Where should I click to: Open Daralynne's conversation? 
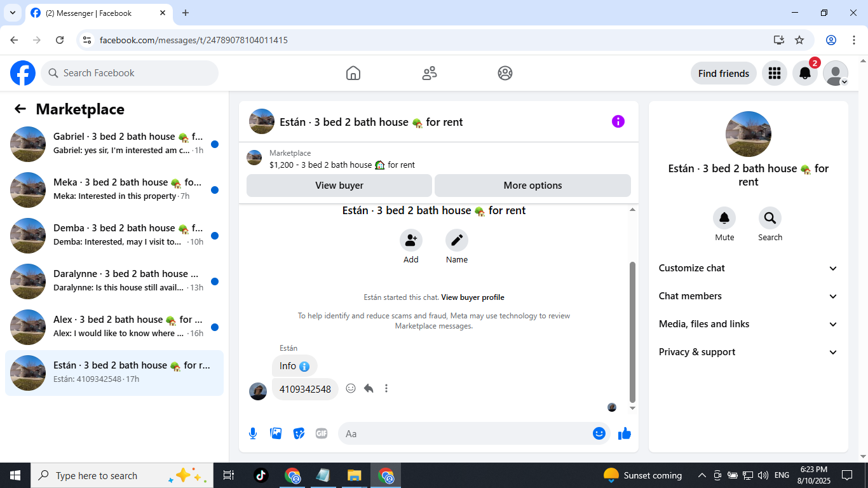(114, 281)
